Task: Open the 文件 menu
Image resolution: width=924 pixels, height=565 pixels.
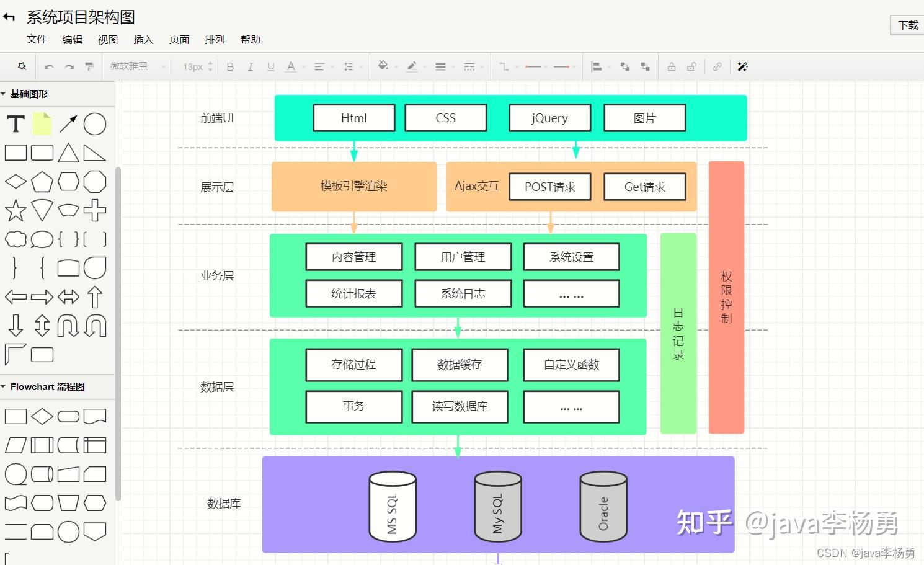Action: tap(37, 39)
